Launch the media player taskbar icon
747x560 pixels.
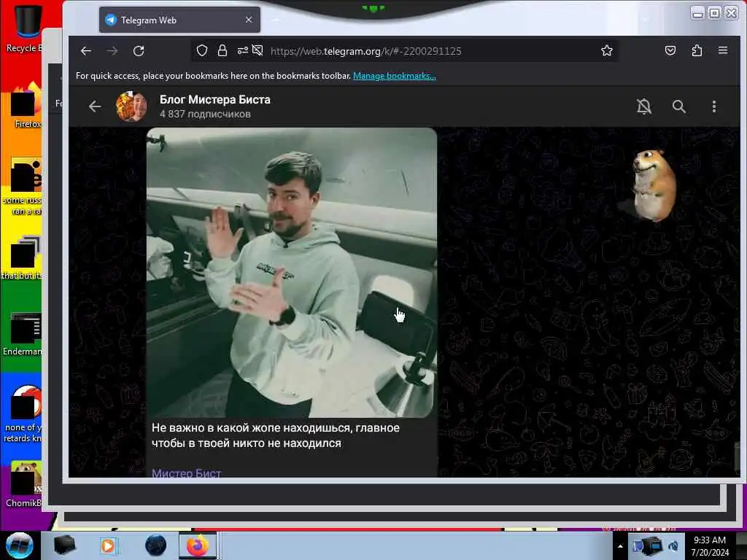(108, 545)
